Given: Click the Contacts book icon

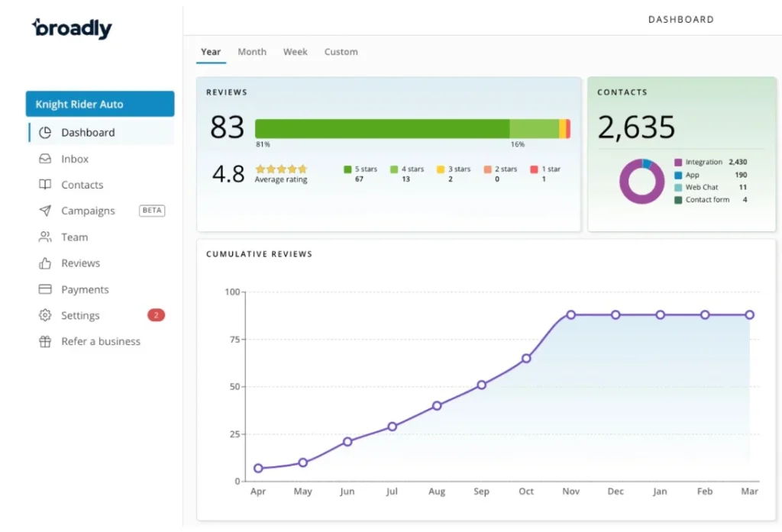Looking at the screenshot, I should coord(45,185).
